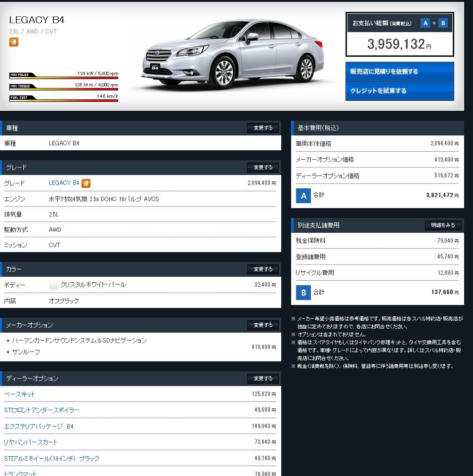Click the 2.5L / AWD / CVT subtitle
Viewport: 473px width, 476px height.
point(33,32)
